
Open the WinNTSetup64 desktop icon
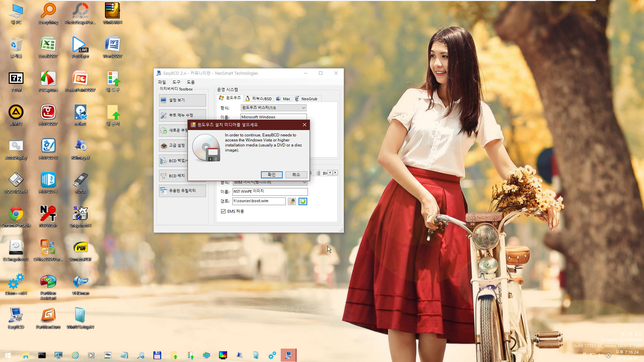pos(80,318)
